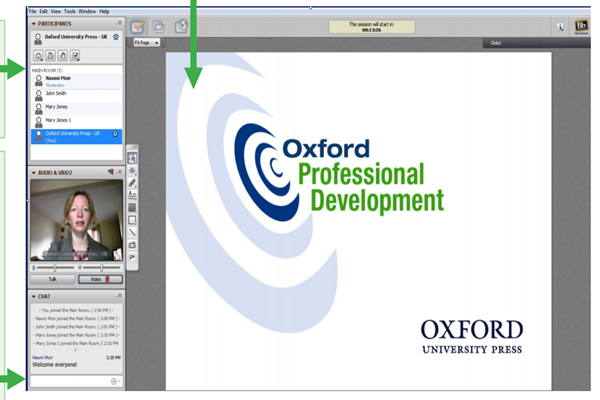Select the filled rectangle shape tool
600x400 pixels.
pyautogui.click(x=132, y=207)
